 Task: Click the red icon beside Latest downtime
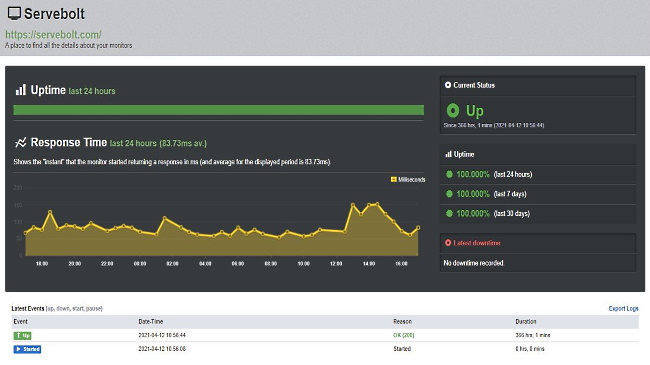[x=448, y=243]
